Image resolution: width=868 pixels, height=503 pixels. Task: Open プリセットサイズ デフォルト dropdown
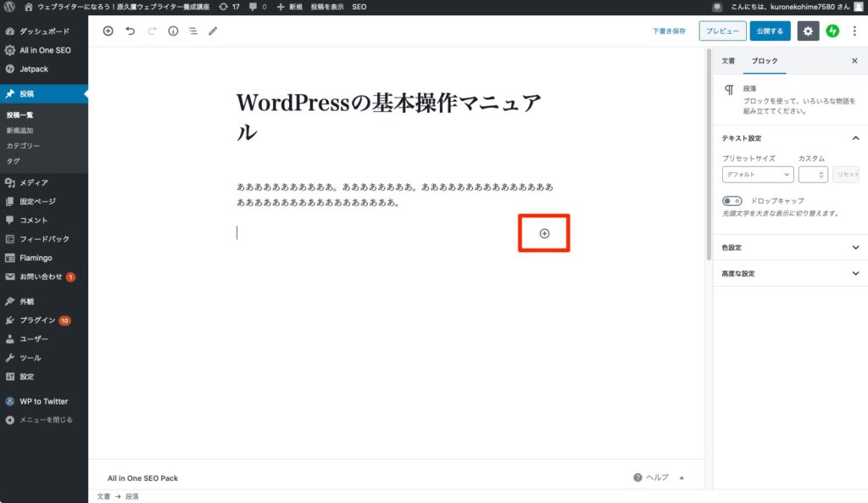coord(758,175)
